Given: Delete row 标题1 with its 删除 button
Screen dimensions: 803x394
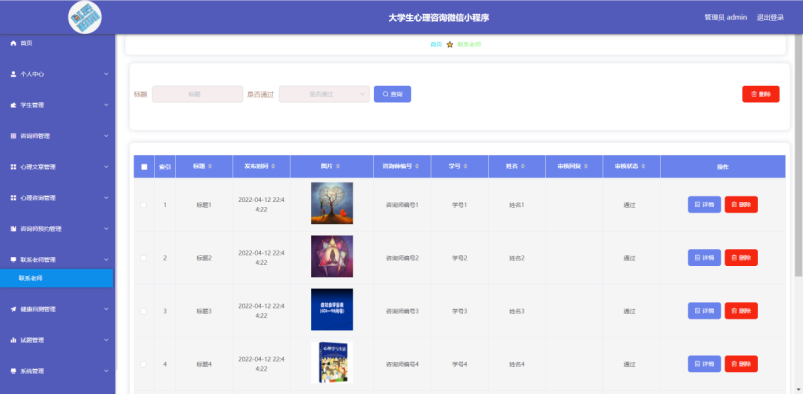Looking at the screenshot, I should (741, 204).
